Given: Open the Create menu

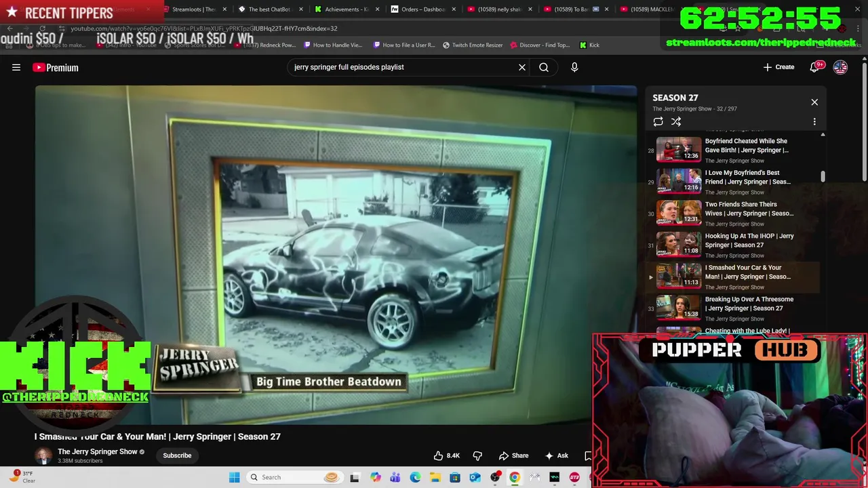Looking at the screenshot, I should [x=778, y=67].
